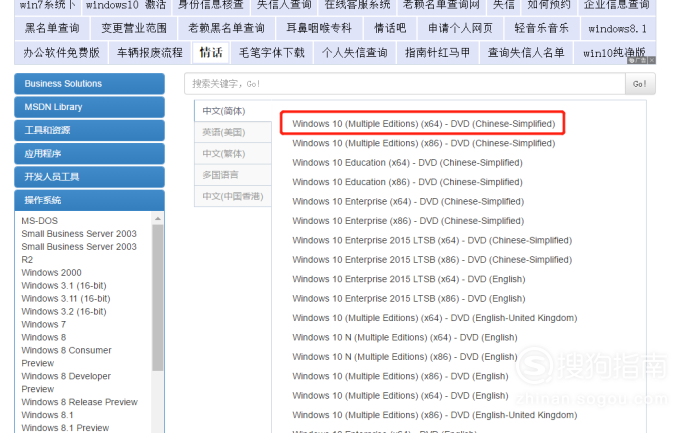Open the 指南针红马甲 ad link
This screenshot has width=692, height=433.
click(x=437, y=53)
